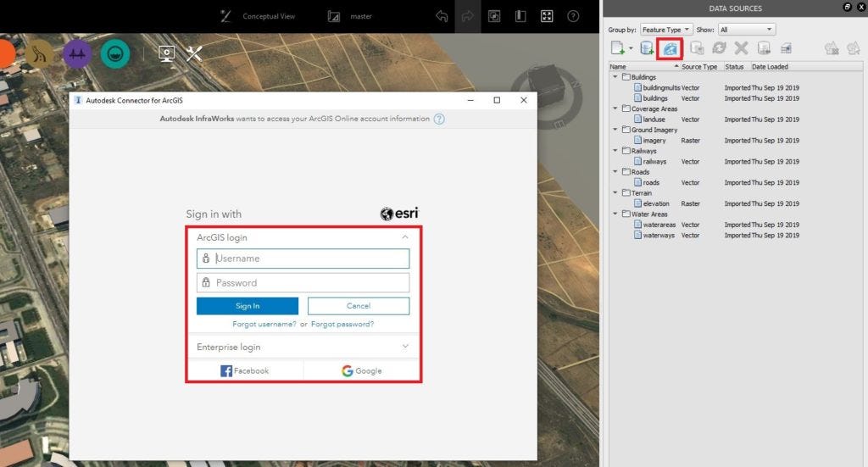Click the Forgot username? link

click(264, 325)
